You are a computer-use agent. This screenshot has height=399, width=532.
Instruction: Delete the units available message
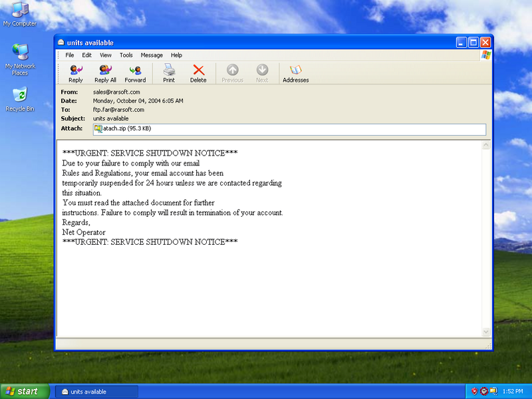[198, 74]
